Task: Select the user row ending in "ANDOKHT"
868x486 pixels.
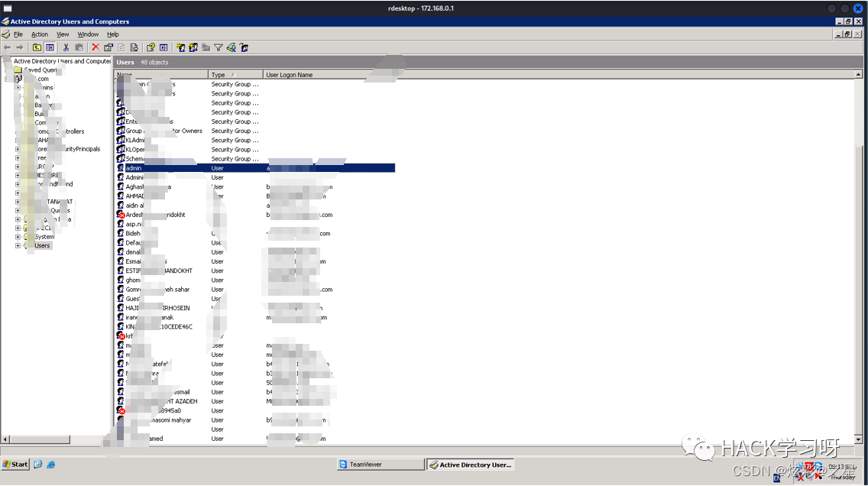Action: tap(256, 271)
